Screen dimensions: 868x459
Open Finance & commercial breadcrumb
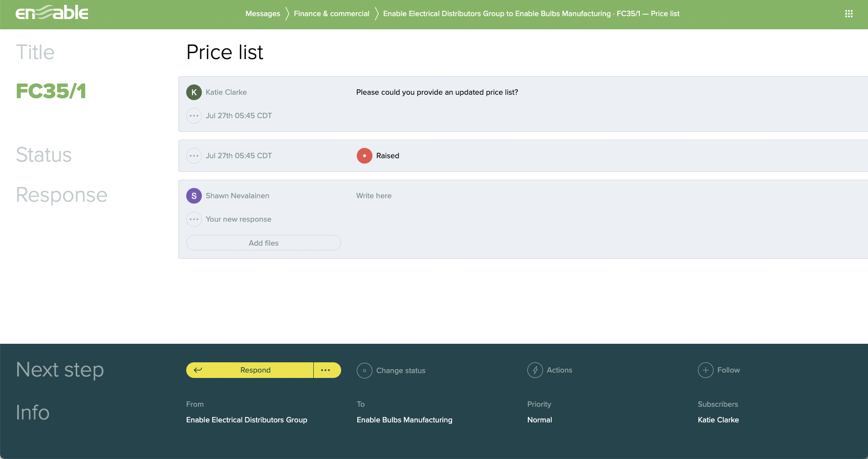click(331, 14)
